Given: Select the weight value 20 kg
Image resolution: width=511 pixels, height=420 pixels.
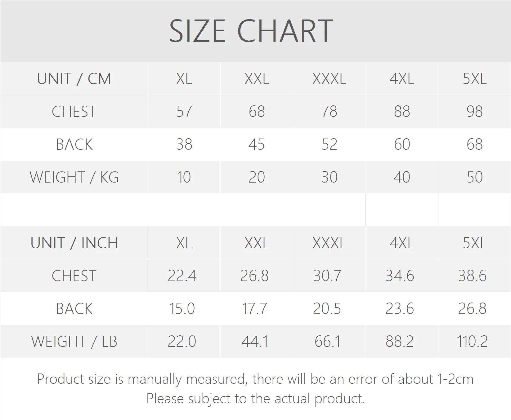Looking at the screenshot, I should (x=257, y=177).
